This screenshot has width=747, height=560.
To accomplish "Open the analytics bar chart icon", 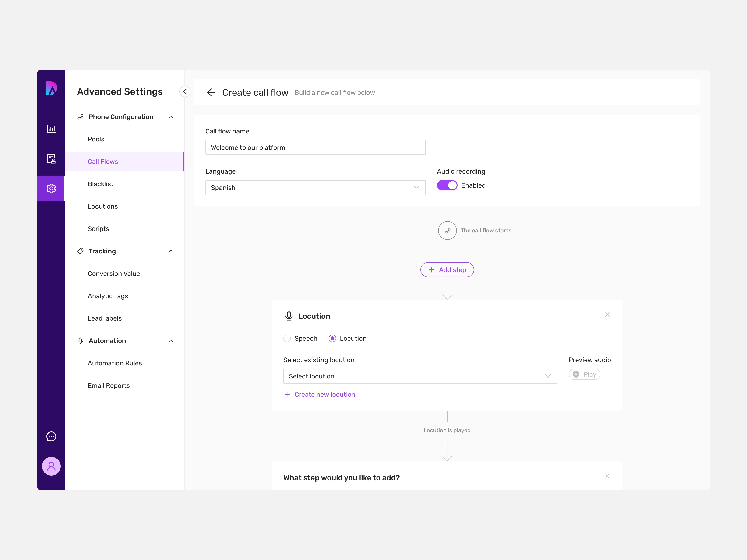I will (x=51, y=129).
